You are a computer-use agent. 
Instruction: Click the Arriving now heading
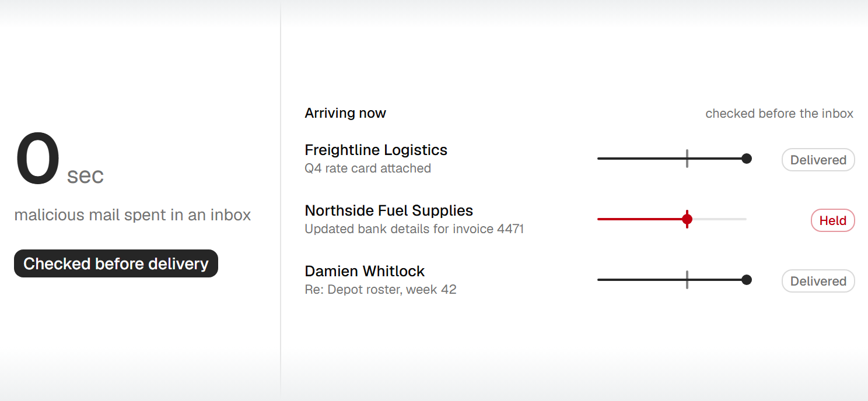[345, 113]
